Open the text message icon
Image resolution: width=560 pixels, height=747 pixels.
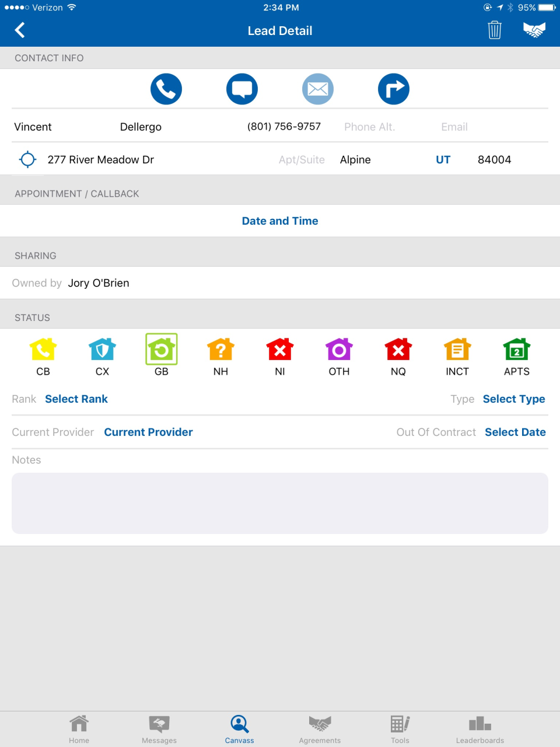pos(242,89)
